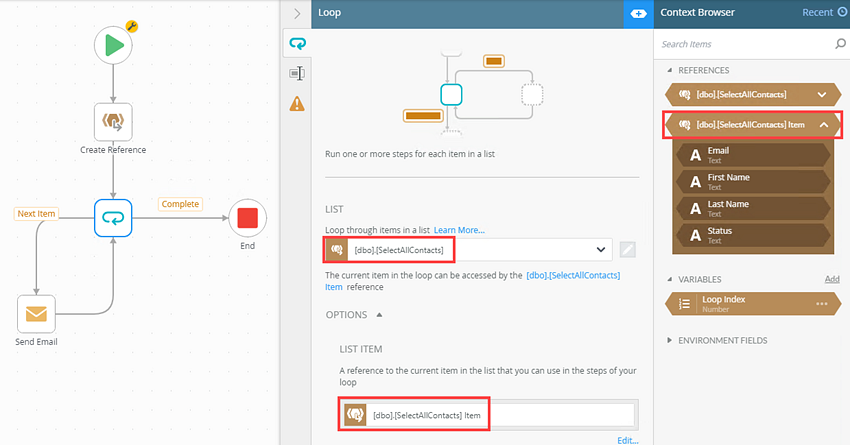Screen dimensions: 850x445
Task: Toggle the Context Browser button in header
Action: click(x=639, y=14)
